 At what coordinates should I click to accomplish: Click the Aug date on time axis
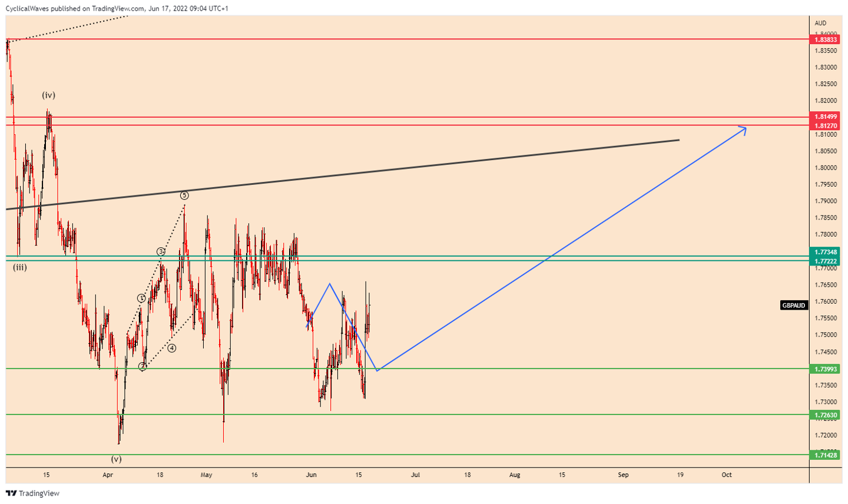(515, 475)
